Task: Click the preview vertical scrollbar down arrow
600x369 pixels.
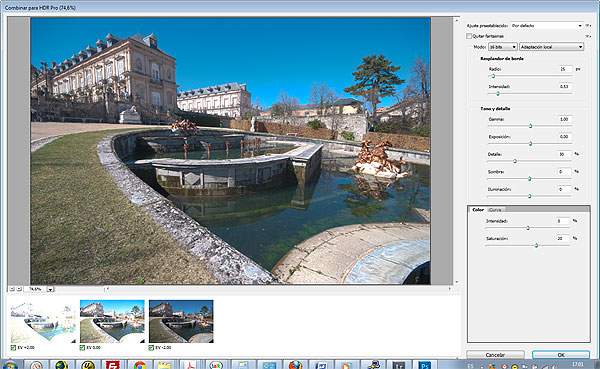Action: click(457, 282)
